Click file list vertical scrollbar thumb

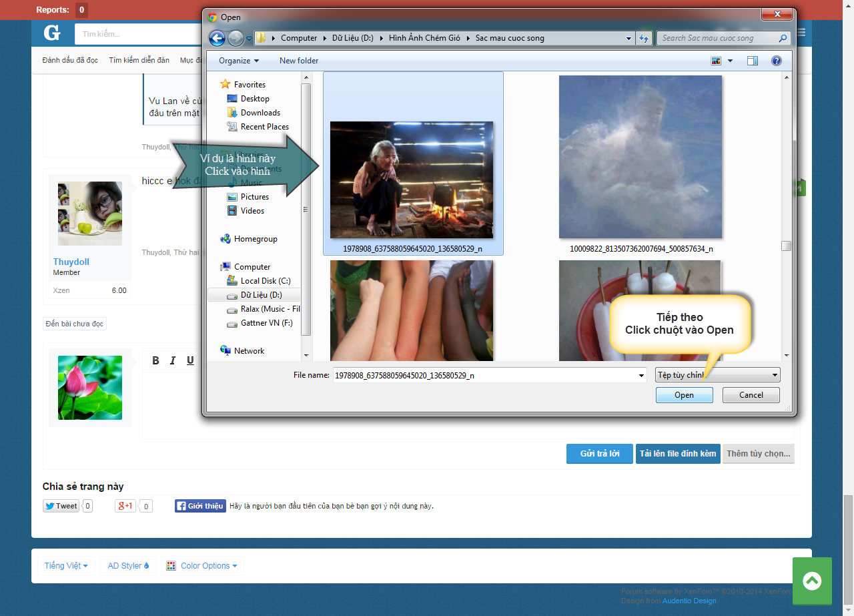tap(787, 246)
